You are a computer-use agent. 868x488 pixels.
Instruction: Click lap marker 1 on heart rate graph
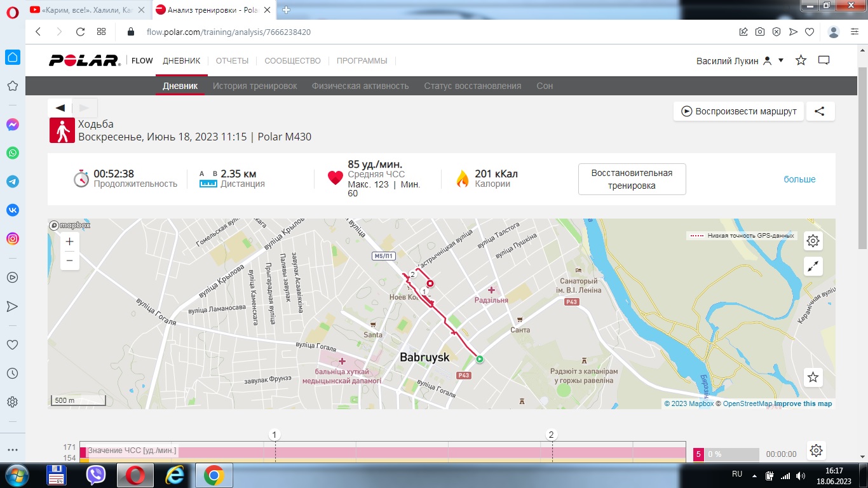[x=275, y=435]
